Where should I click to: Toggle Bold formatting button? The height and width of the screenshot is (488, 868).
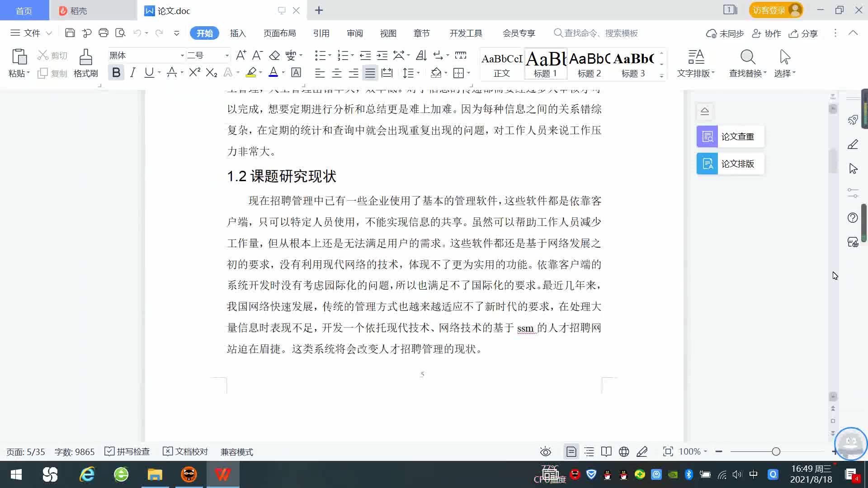[x=116, y=72]
